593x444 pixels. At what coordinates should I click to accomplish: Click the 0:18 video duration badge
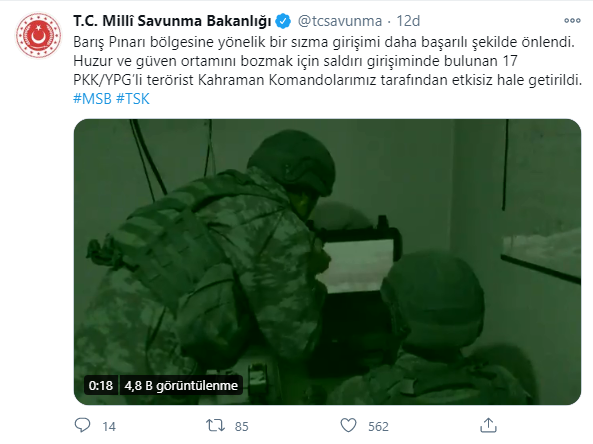tap(101, 385)
